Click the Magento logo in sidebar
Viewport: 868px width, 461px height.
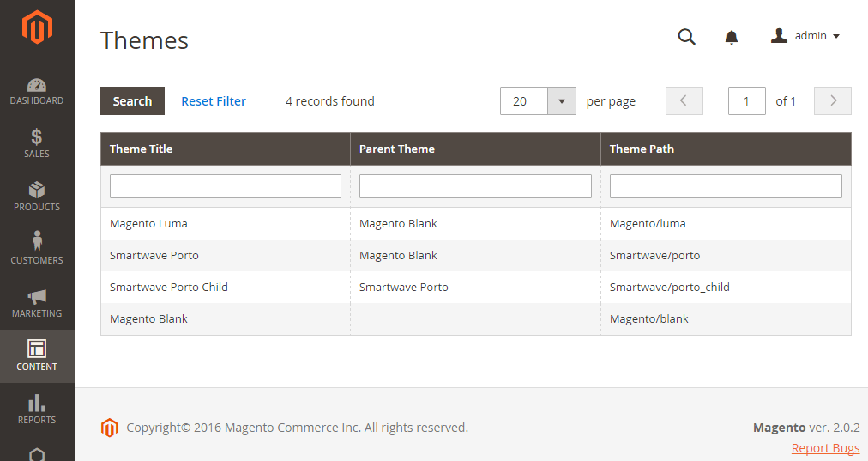[37, 27]
